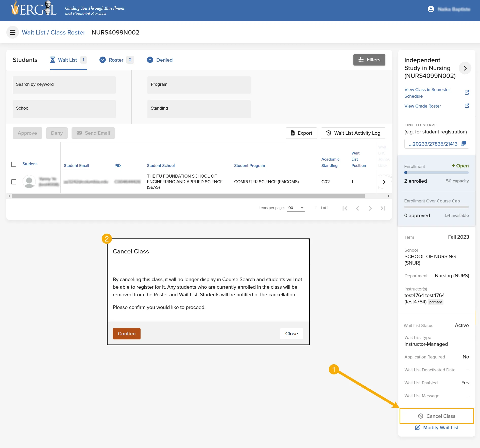Viewport: 480px width, 448px height.
Task: Switch to the Denied tab
Action: 160,60
